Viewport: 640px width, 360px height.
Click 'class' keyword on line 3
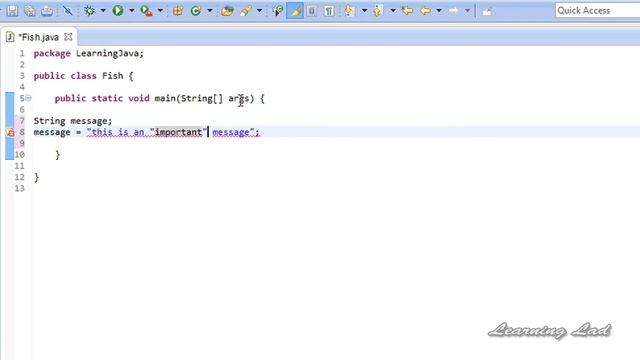(x=83, y=76)
